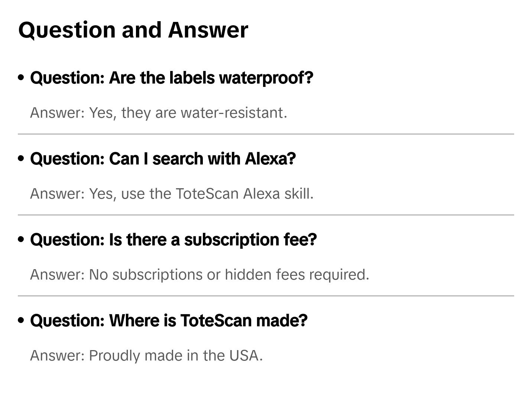Click the word "waterproof?" in the first question
Viewport: 532px width, 398px height.
click(266, 78)
